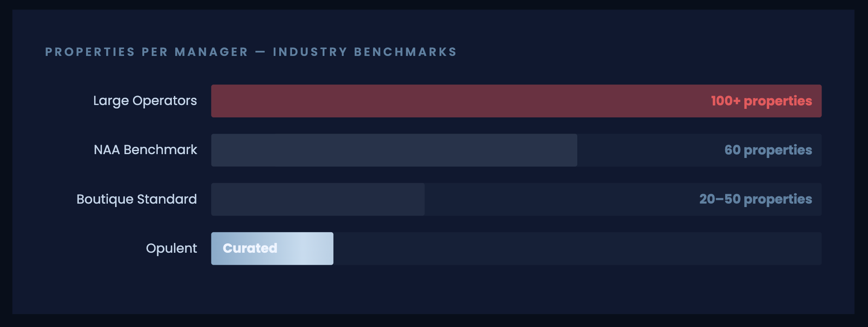Click the filled NAA Benchmark bar segment
This screenshot has width=868, height=327.
[x=394, y=150]
